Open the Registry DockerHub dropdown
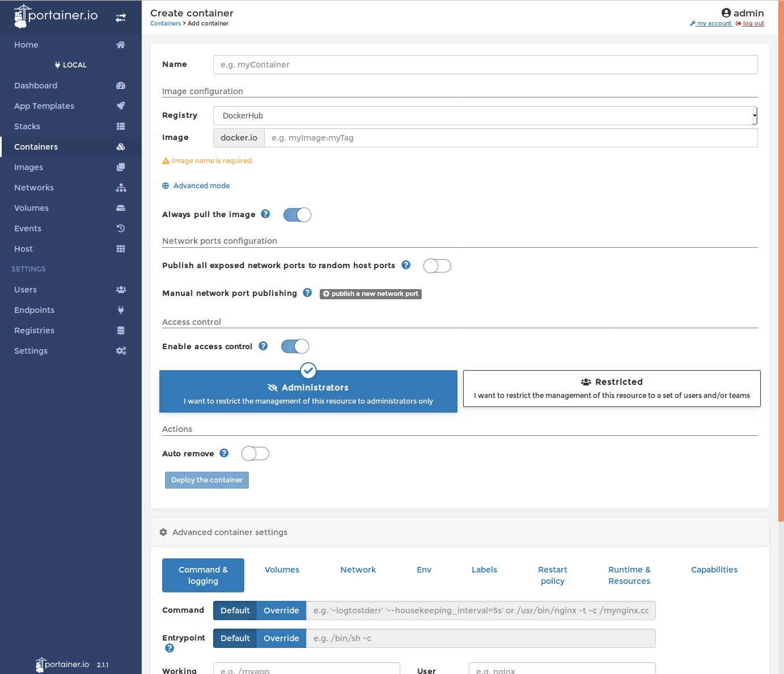 (x=485, y=116)
